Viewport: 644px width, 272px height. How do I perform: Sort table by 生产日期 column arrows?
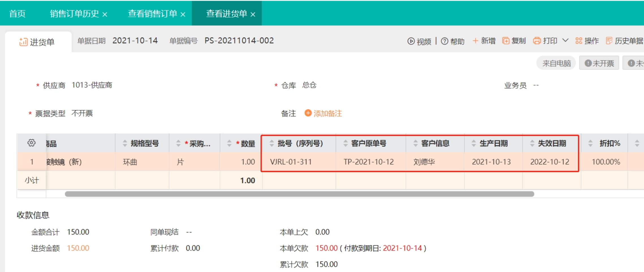(x=473, y=143)
